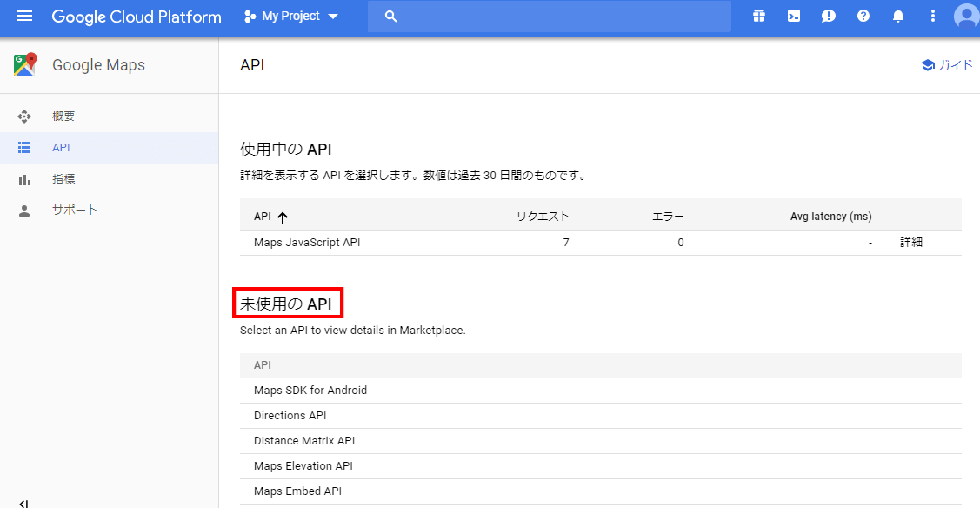The height and width of the screenshot is (508, 980).
Task: Focus the top search field
Action: [550, 17]
